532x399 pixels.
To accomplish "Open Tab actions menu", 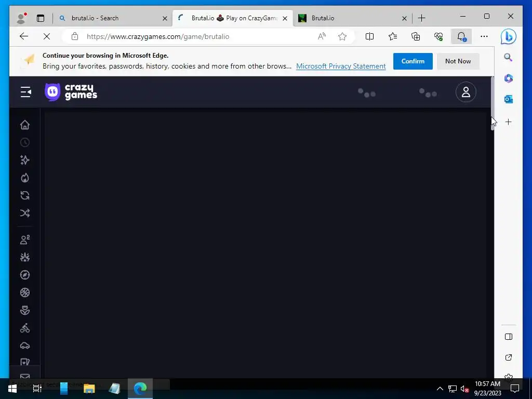I will click(41, 18).
